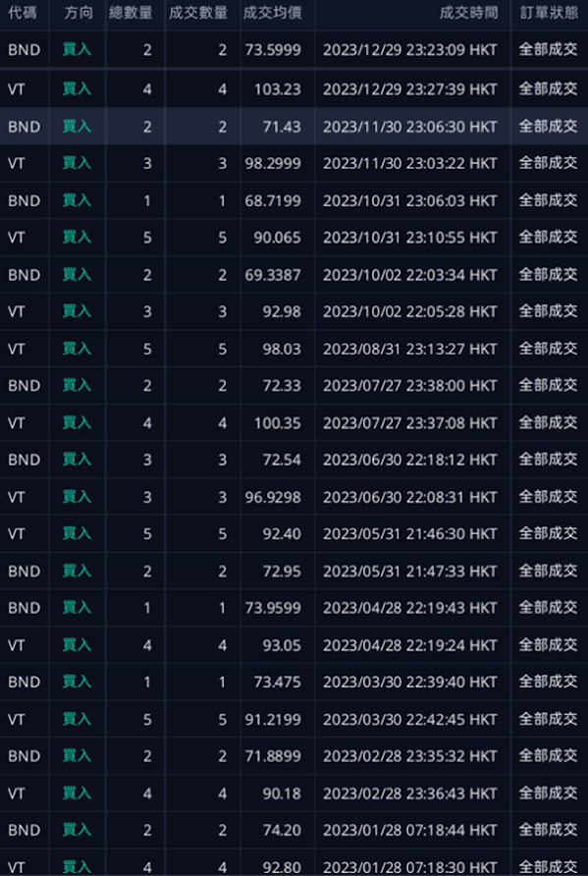
Task: Click the time 2023/08/31 23:13:27 HKT
Action: point(410,350)
